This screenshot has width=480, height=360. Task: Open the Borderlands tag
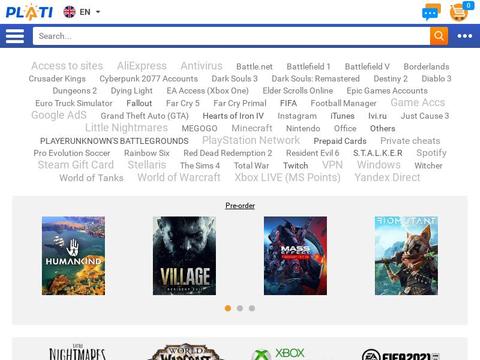point(426,67)
